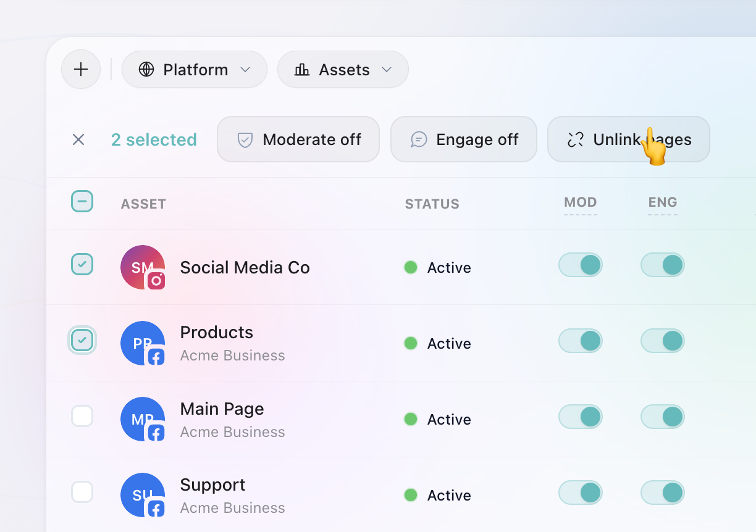Open the Platform filter dropdown

click(194, 69)
